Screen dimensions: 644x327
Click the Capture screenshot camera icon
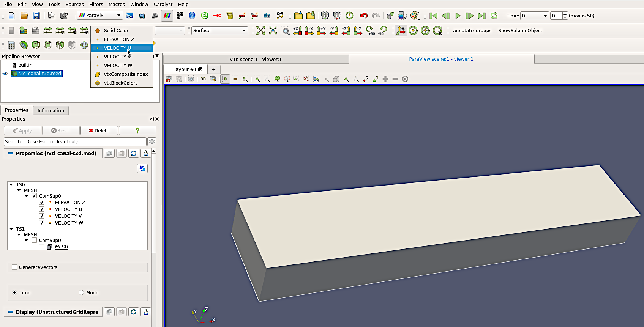tap(191, 79)
